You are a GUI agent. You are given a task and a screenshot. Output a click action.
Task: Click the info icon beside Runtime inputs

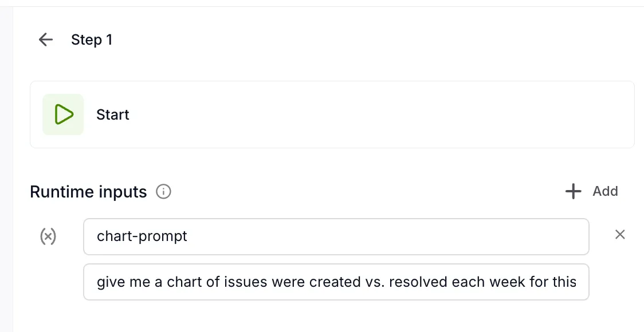pos(163,191)
